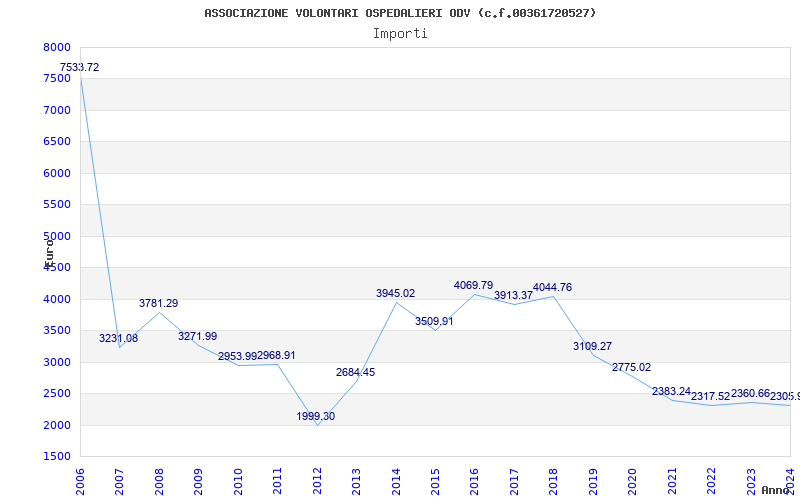
Task: Click the 2000 value on the y-axis
Action: pyautogui.click(x=56, y=426)
